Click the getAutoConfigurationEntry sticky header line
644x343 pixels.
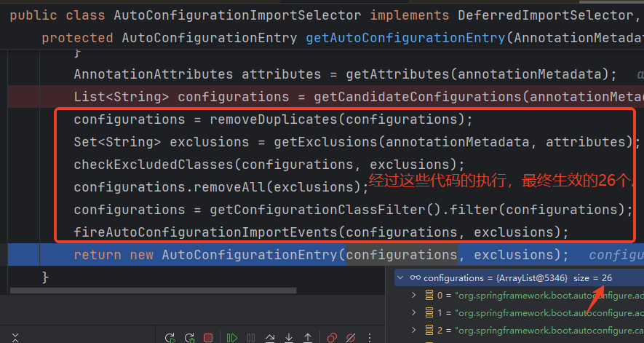point(327,37)
